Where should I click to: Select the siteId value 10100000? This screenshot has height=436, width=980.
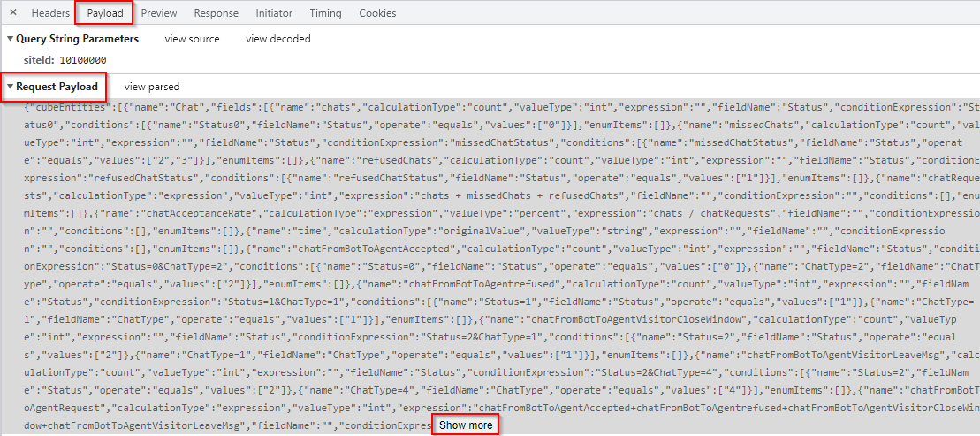coord(82,61)
